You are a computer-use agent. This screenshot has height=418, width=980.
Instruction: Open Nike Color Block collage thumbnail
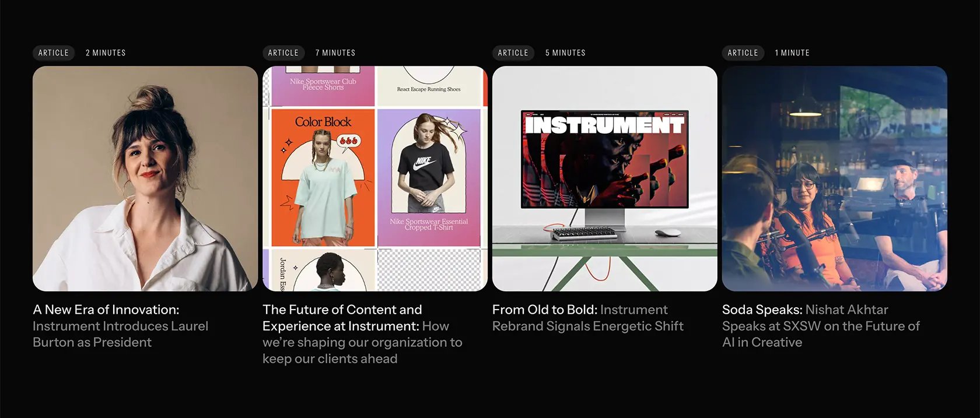(x=375, y=178)
